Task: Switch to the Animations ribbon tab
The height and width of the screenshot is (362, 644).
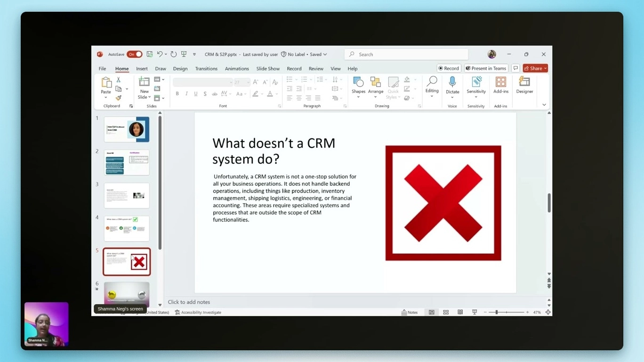Action: coord(236,69)
